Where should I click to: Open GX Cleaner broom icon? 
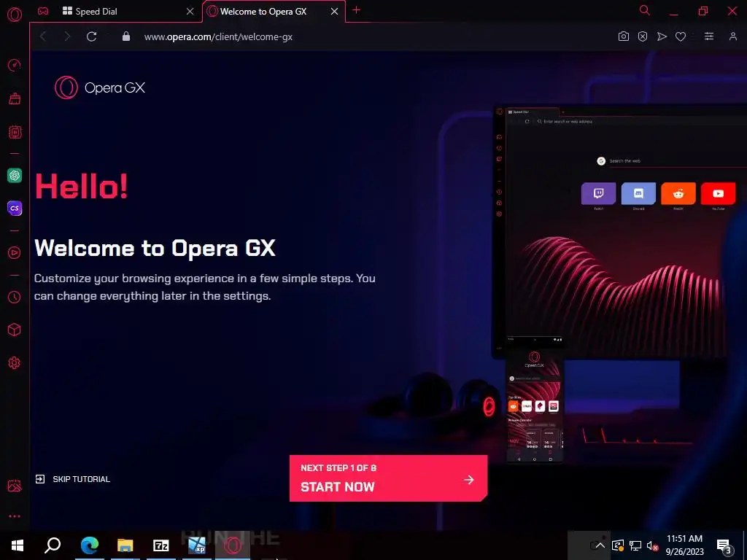15,98
